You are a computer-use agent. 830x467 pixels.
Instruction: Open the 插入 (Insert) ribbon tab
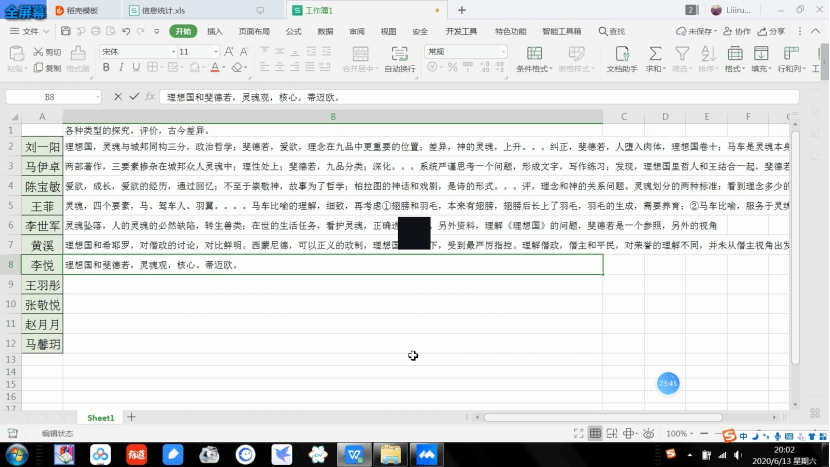click(x=215, y=31)
